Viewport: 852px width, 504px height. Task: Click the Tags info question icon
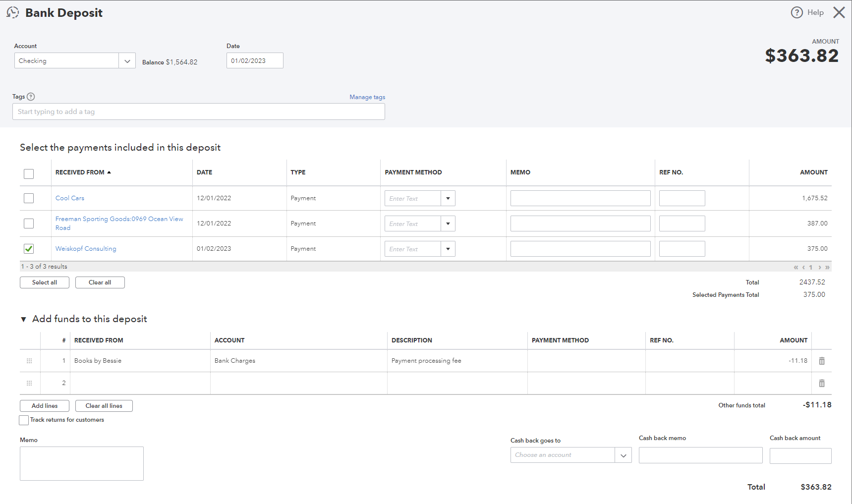pyautogui.click(x=31, y=97)
